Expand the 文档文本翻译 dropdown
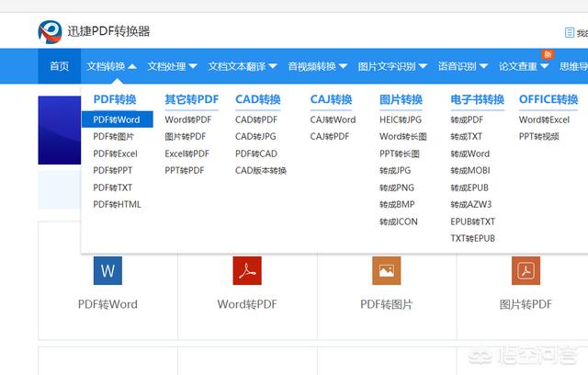The height and width of the screenshot is (375, 588). pos(243,66)
